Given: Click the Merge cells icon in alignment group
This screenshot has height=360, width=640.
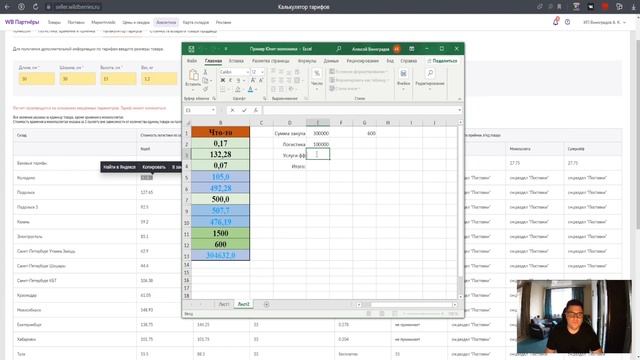Looking at the screenshot, I should coord(297,80).
